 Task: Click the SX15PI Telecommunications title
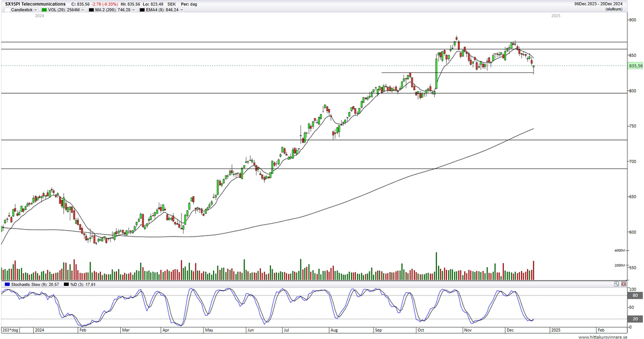[x=35, y=4]
